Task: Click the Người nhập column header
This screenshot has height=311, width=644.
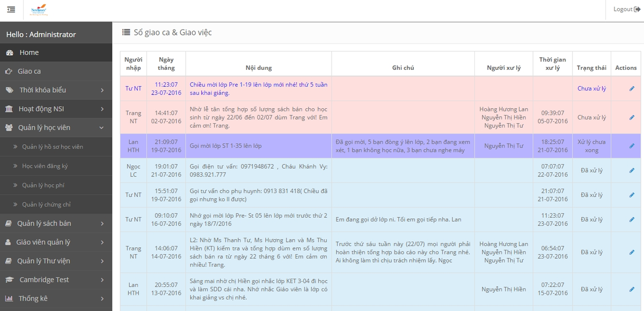Action: [133, 64]
